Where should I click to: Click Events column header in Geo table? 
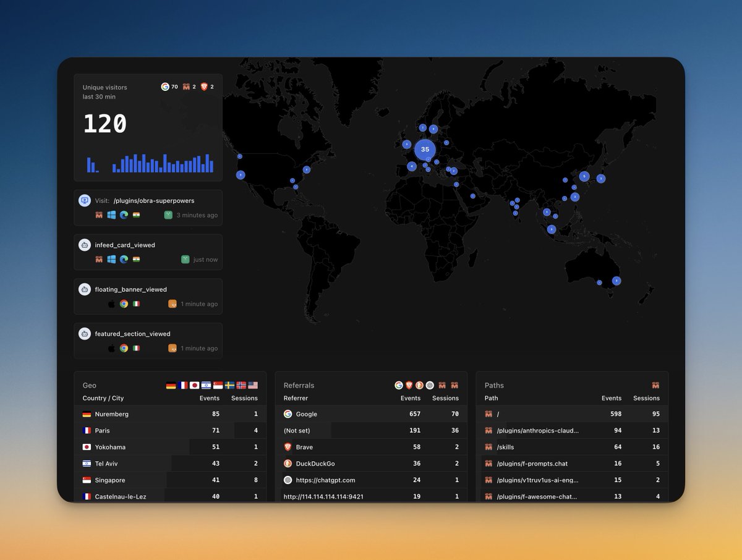[x=210, y=398]
